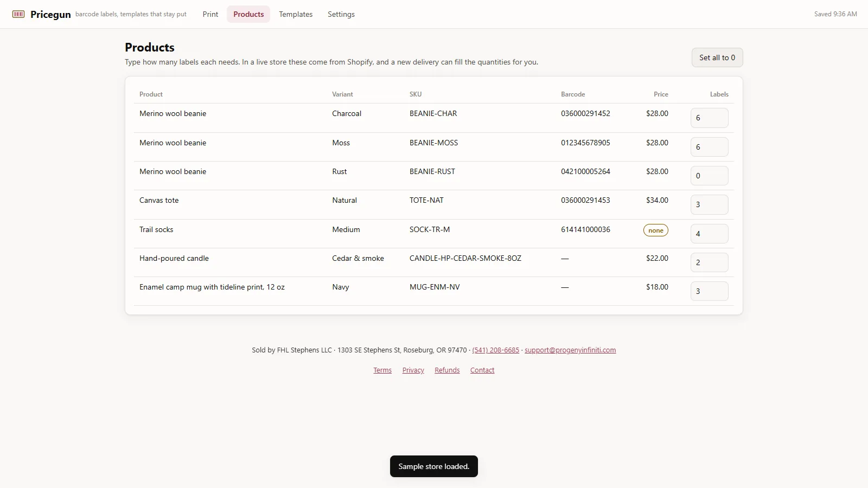The width and height of the screenshot is (868, 488).
Task: Click the 'Sample store loaded.' toast
Action: [x=434, y=466]
